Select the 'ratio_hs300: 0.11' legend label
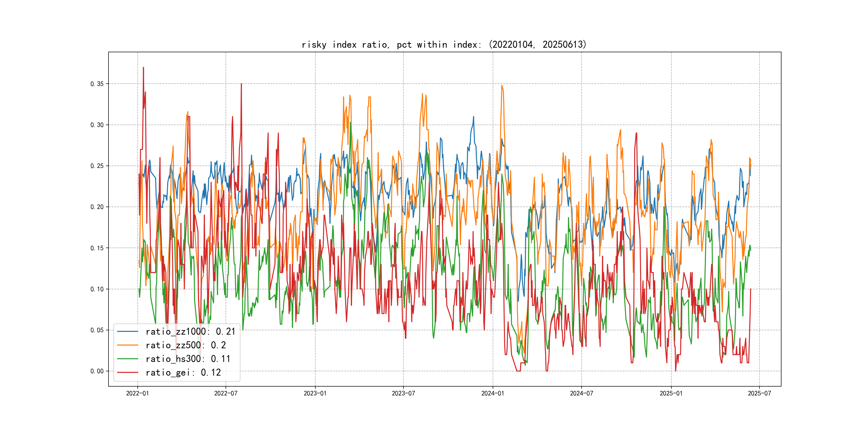 188,359
